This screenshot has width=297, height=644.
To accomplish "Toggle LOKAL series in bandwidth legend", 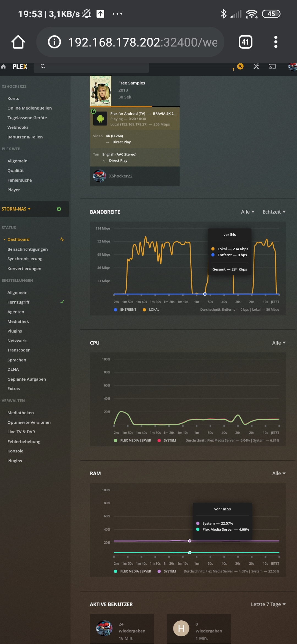I will click(151, 310).
